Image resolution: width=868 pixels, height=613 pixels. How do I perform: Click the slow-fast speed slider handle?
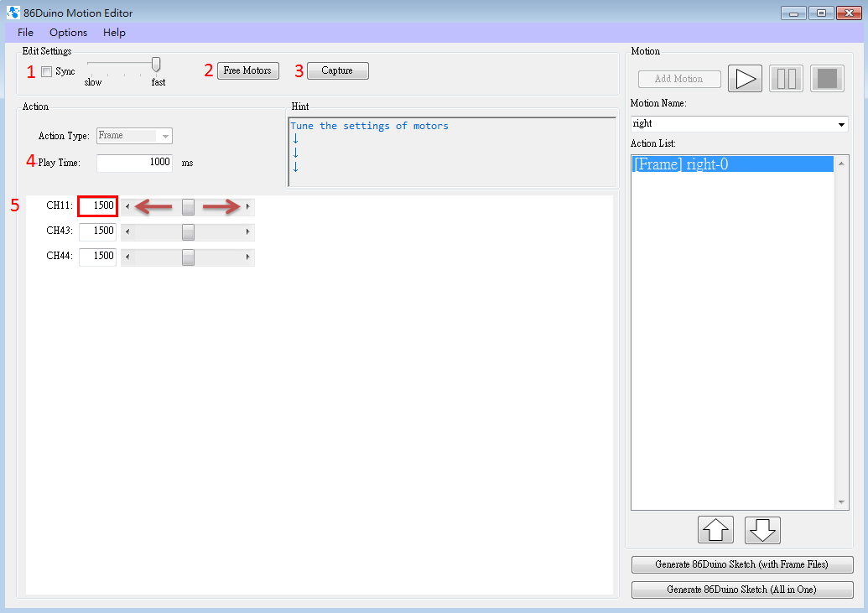[156, 65]
